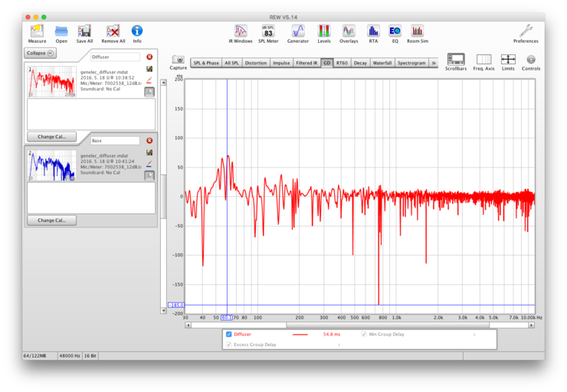This screenshot has width=567, height=392.
Task: Toggle the Excess Group Delay checkbox
Action: [229, 345]
